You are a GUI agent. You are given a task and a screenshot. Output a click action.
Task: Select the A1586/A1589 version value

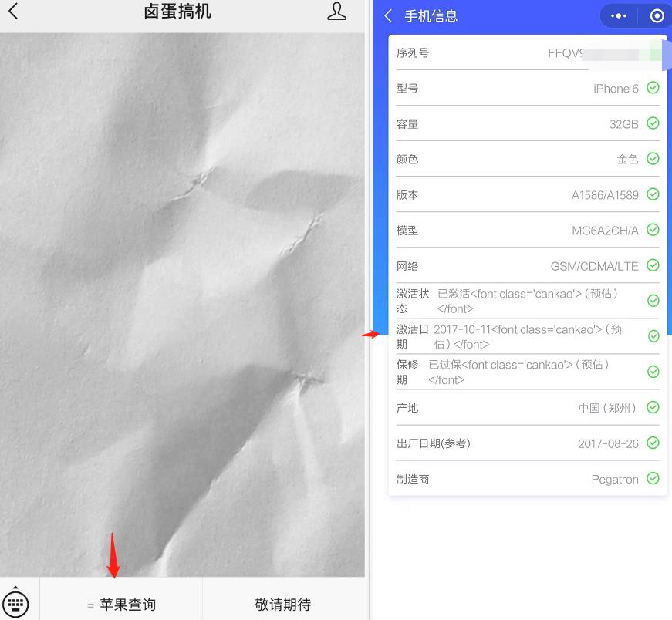tap(605, 195)
